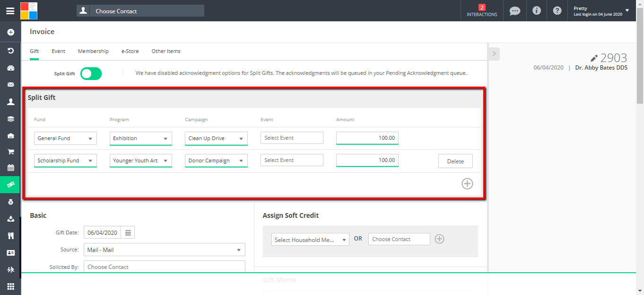Open the highlighted green money sidebar icon

(10, 184)
